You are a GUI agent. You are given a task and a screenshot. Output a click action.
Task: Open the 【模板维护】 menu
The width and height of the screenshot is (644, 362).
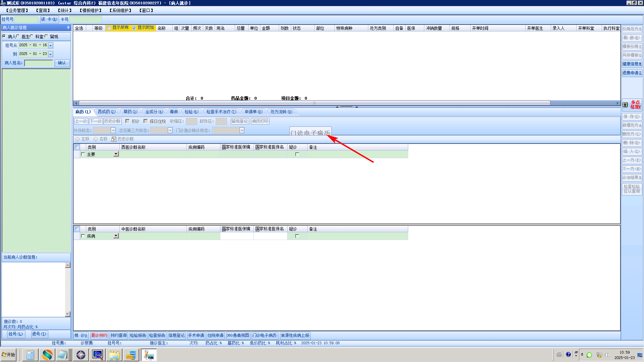tap(91, 10)
